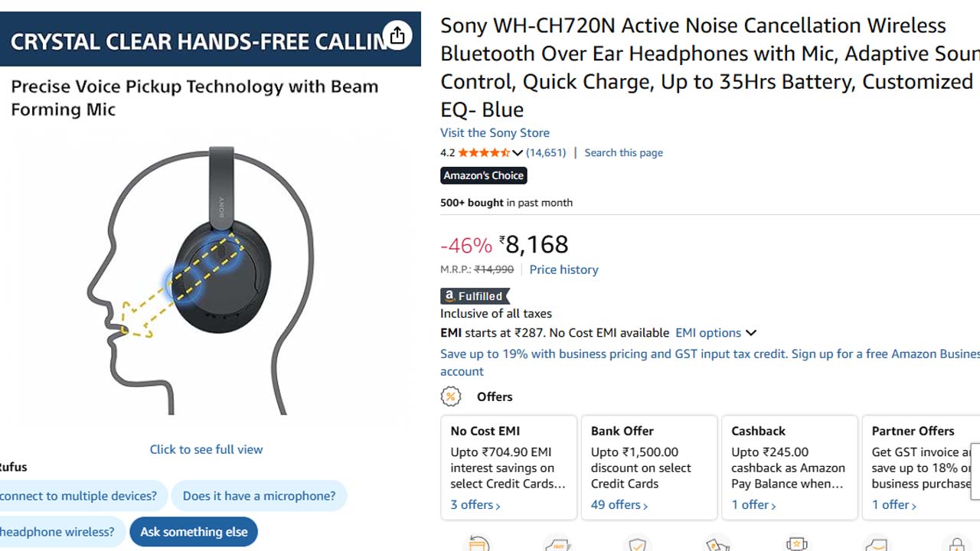This screenshot has height=551, width=980.
Task: Click the Amazon delivered box icon
Action: pyautogui.click(x=877, y=544)
